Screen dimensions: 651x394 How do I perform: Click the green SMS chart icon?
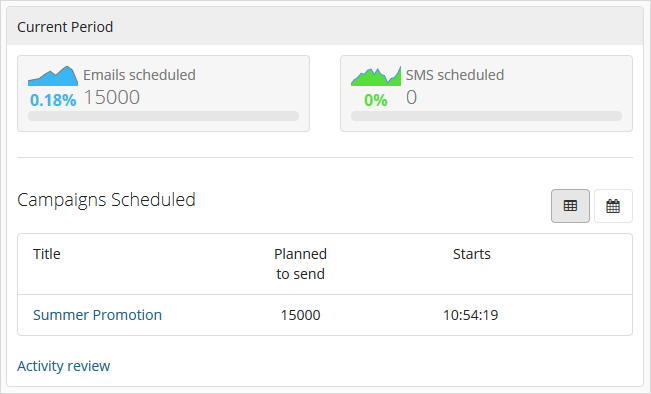(x=376, y=76)
